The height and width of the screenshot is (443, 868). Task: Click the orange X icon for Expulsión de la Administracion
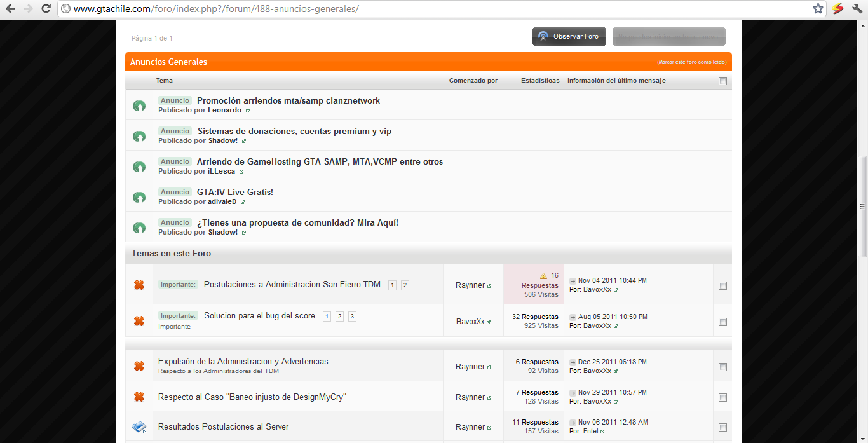click(x=139, y=366)
